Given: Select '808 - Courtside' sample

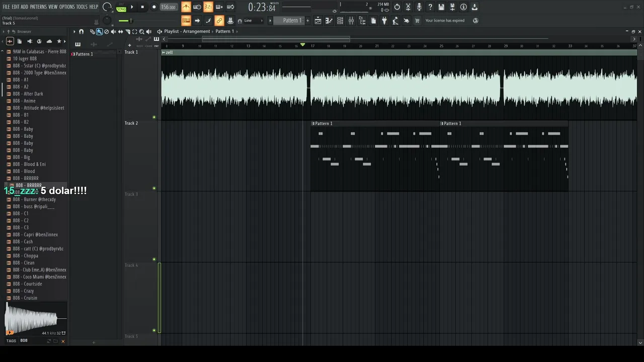Looking at the screenshot, I should pyautogui.click(x=27, y=284).
